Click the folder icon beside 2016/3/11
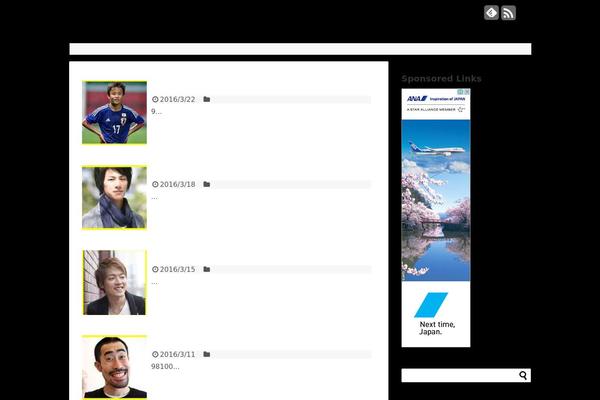The width and height of the screenshot is (600, 400). (x=207, y=354)
